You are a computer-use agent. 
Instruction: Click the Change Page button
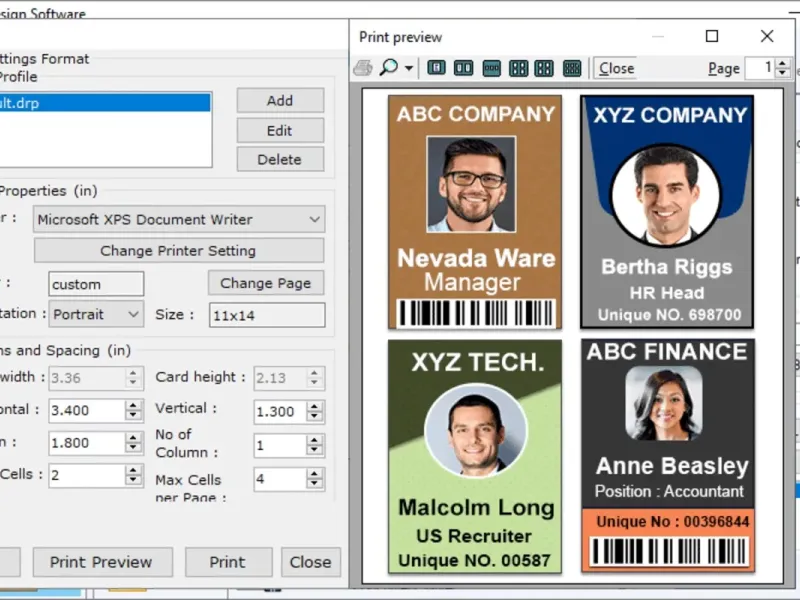pyautogui.click(x=266, y=283)
